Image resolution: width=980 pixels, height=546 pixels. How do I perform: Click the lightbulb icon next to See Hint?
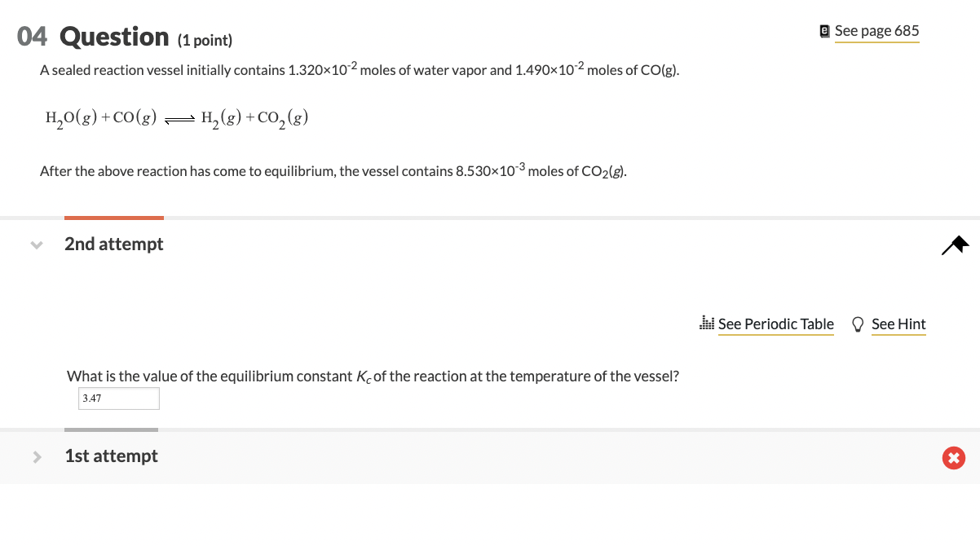(858, 324)
